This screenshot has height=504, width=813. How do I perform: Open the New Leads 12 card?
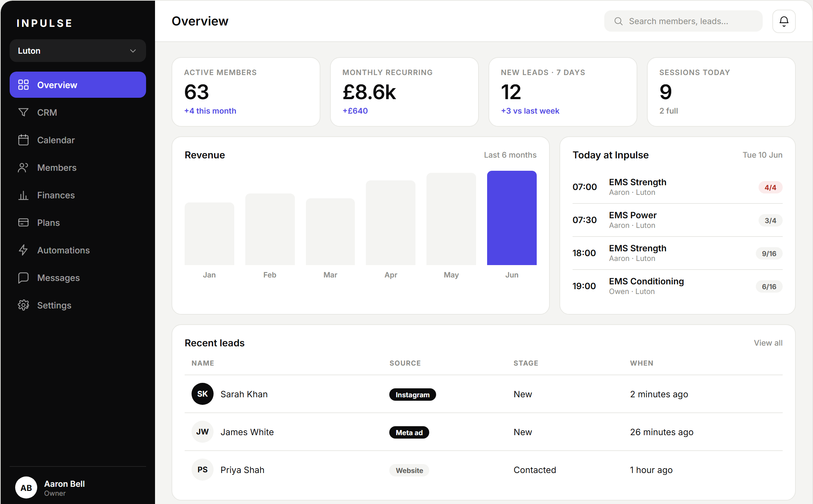tap(563, 92)
